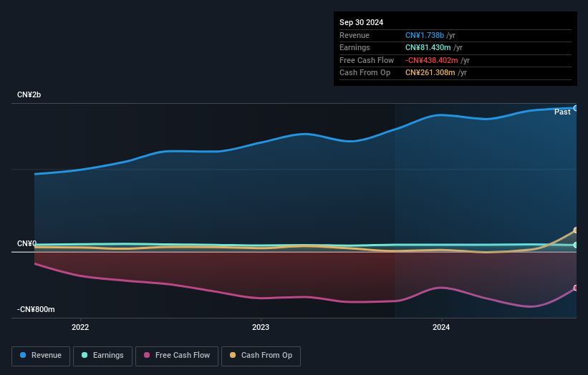Click the CN¥81.430m earnings value in the tooltip
This screenshot has width=588, height=375.
click(428, 47)
